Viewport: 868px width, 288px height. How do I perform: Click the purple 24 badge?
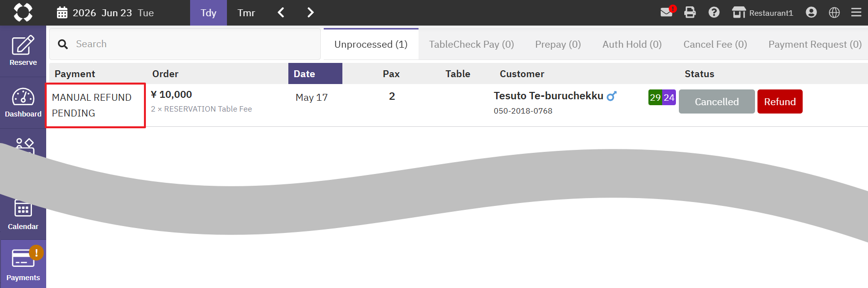[669, 97]
